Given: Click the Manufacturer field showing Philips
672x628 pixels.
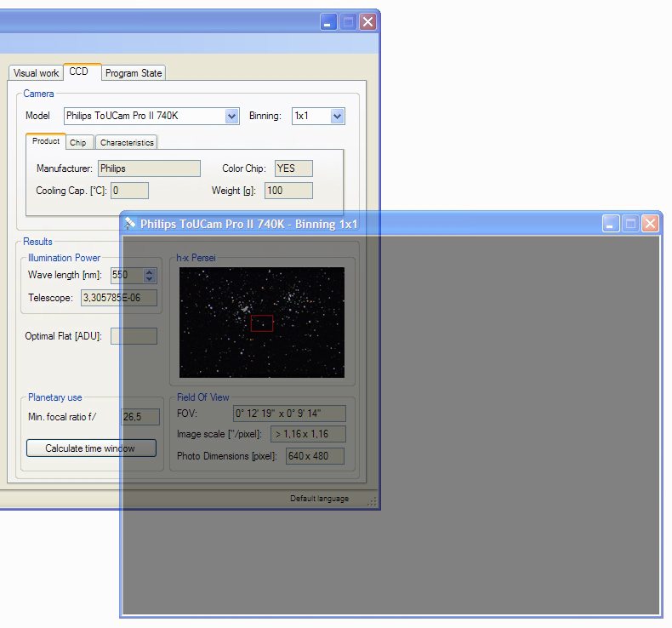Looking at the screenshot, I should (x=149, y=168).
